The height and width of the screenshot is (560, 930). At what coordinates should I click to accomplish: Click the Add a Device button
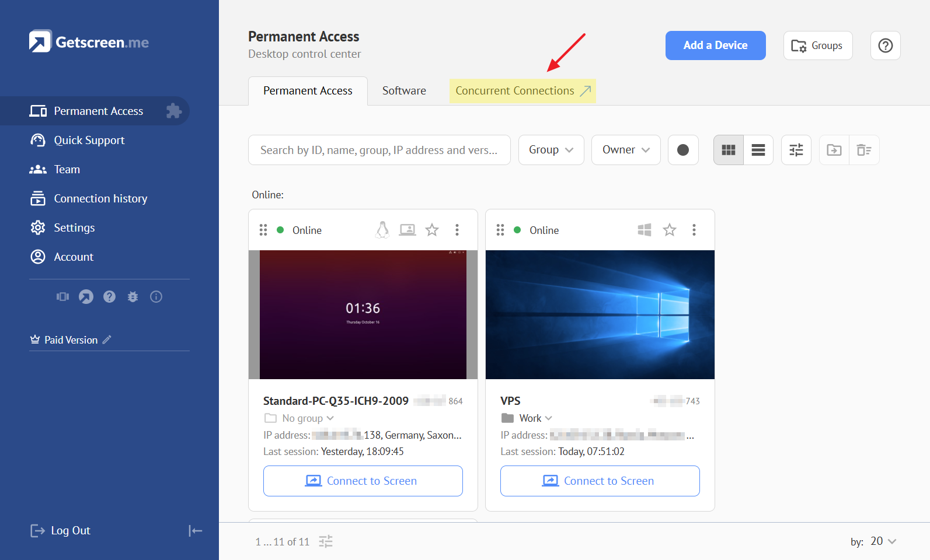click(715, 45)
